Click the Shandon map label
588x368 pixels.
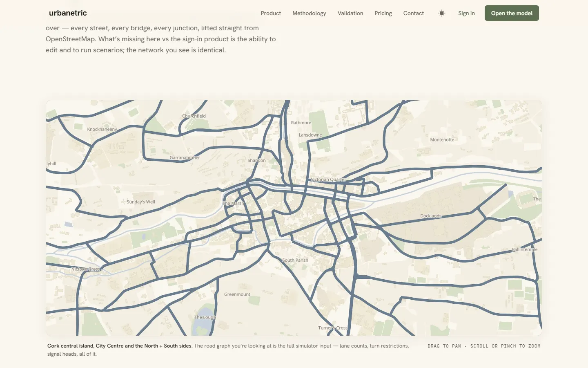[256, 160]
